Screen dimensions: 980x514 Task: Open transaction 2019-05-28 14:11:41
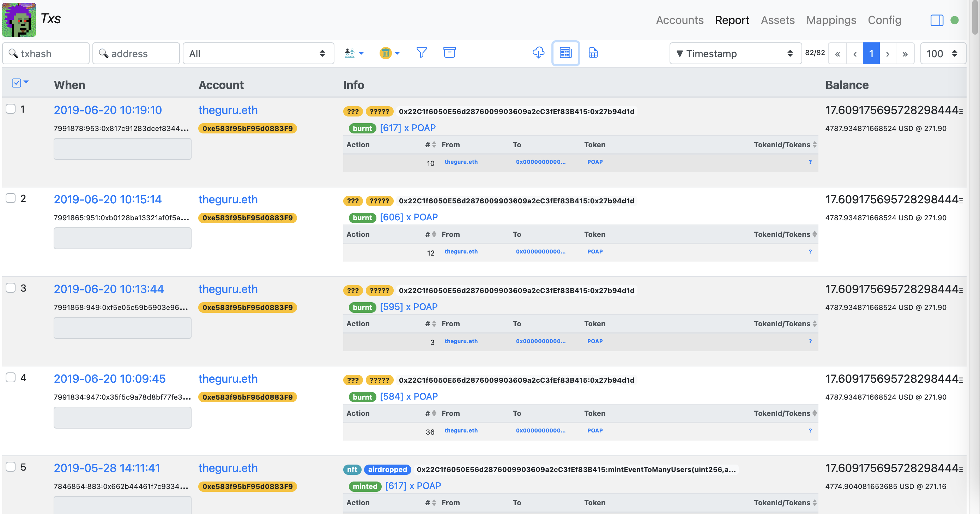(107, 468)
